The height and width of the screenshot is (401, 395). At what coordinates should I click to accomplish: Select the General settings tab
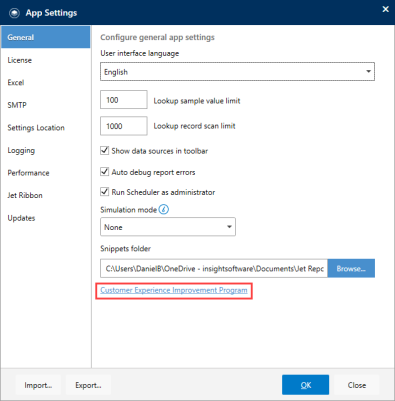click(x=46, y=37)
